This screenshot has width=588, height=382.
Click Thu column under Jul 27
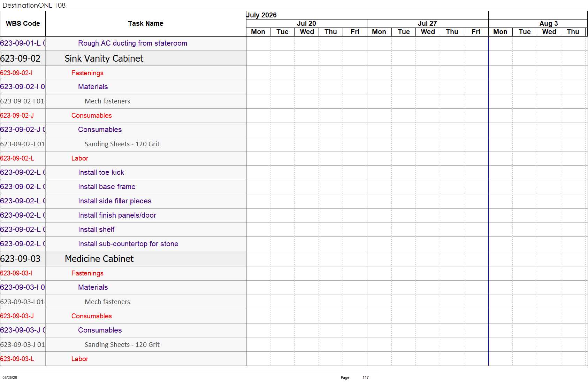[452, 32]
